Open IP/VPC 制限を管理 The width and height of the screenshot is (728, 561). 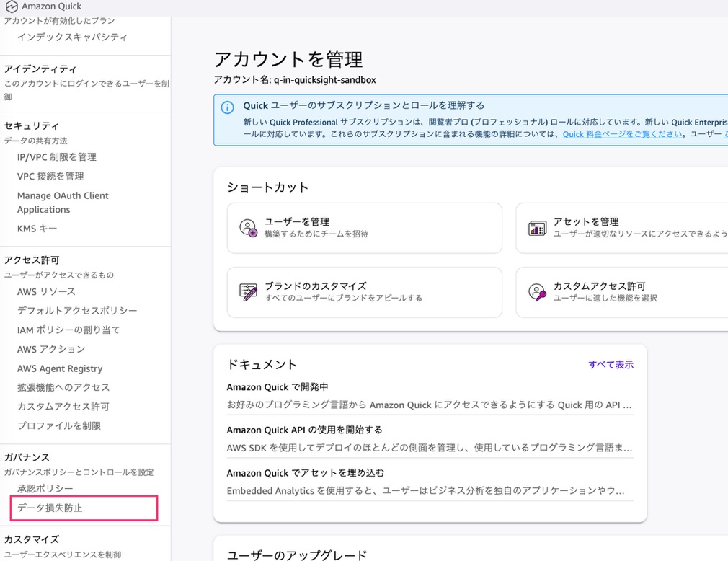tap(57, 157)
